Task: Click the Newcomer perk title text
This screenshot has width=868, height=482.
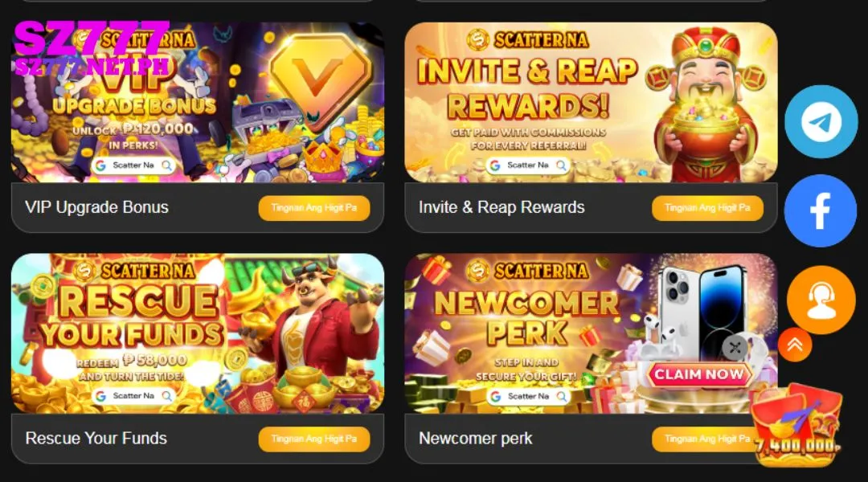Action: pyautogui.click(x=476, y=439)
